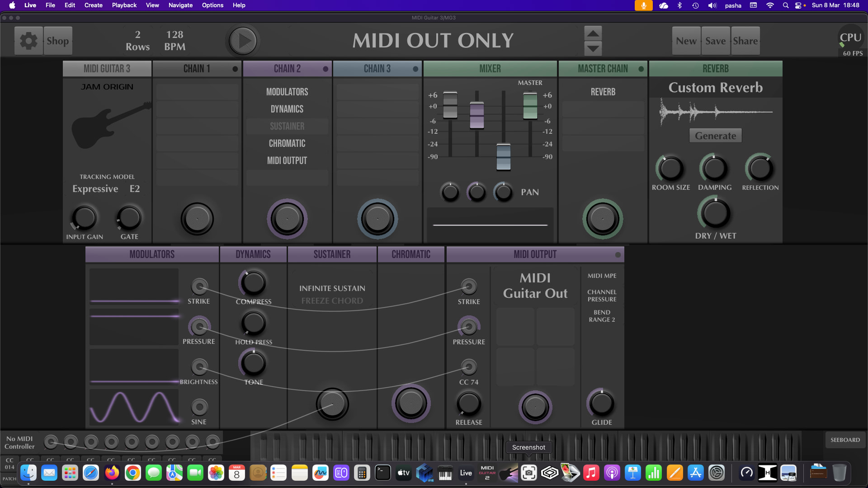Click the Custom Reverb waveform thumbnail
Viewport: 868px width, 488px height.
click(715, 112)
